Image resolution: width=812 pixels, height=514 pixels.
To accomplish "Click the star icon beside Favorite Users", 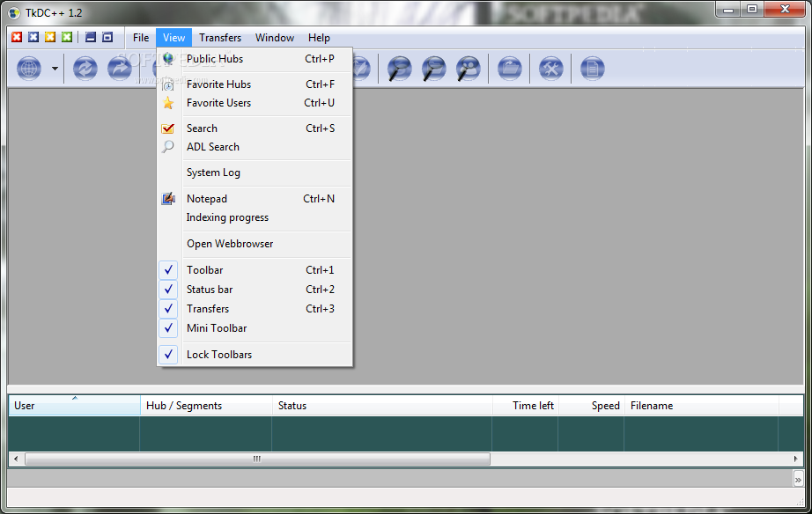I will point(168,103).
